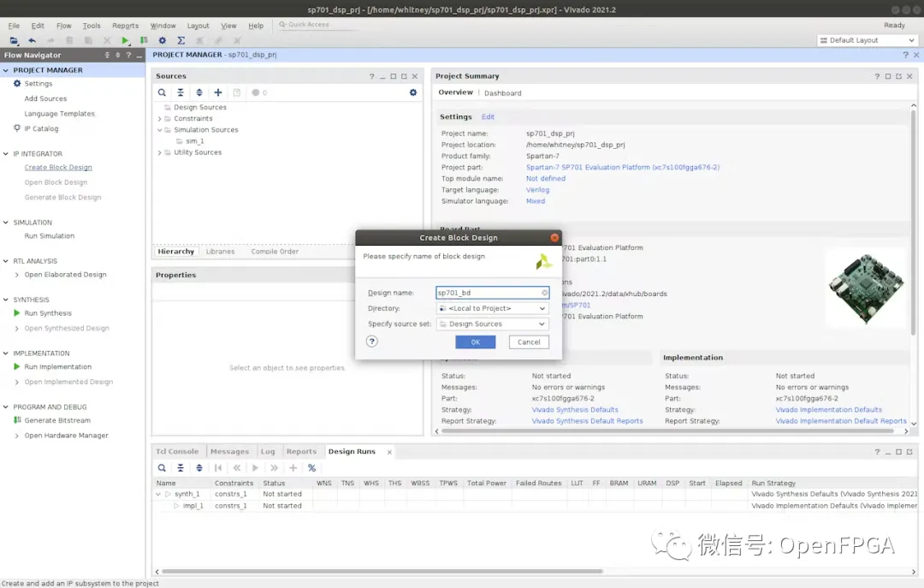Click Expand All in the Sources toolbar
This screenshot has height=588, width=924.
coord(199,92)
